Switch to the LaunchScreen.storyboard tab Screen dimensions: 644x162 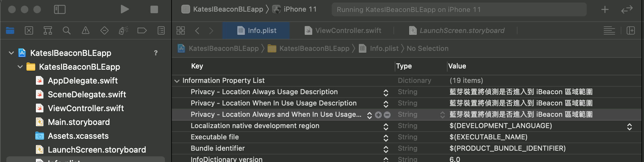point(457,30)
